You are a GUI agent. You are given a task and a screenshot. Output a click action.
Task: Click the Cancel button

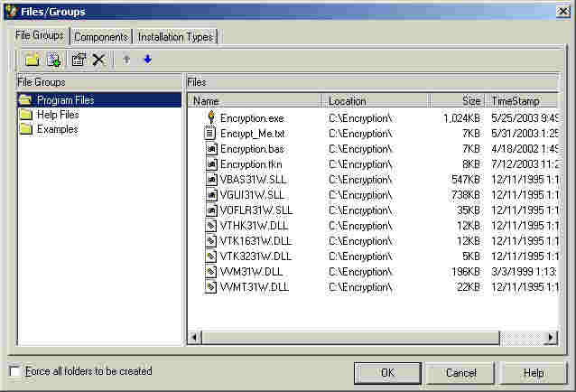[x=460, y=372]
